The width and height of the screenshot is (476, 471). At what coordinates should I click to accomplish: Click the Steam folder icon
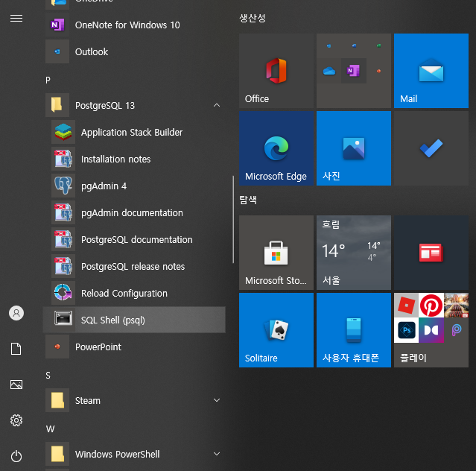tap(57, 400)
